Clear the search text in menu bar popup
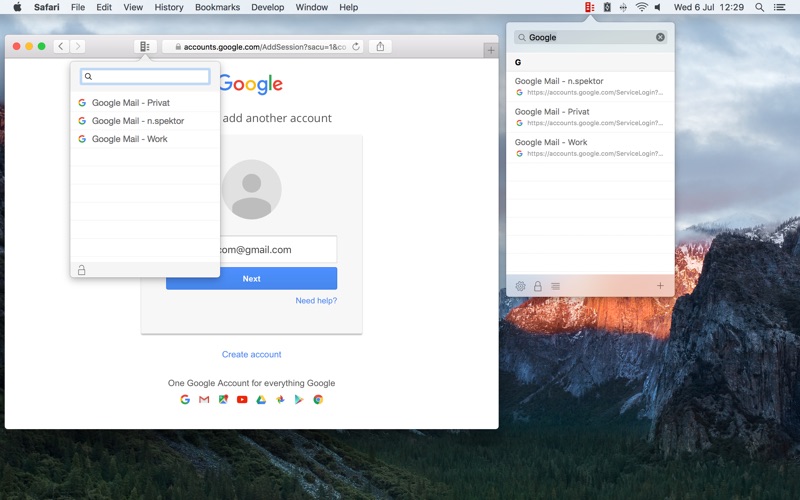The image size is (800, 500). coord(660,37)
